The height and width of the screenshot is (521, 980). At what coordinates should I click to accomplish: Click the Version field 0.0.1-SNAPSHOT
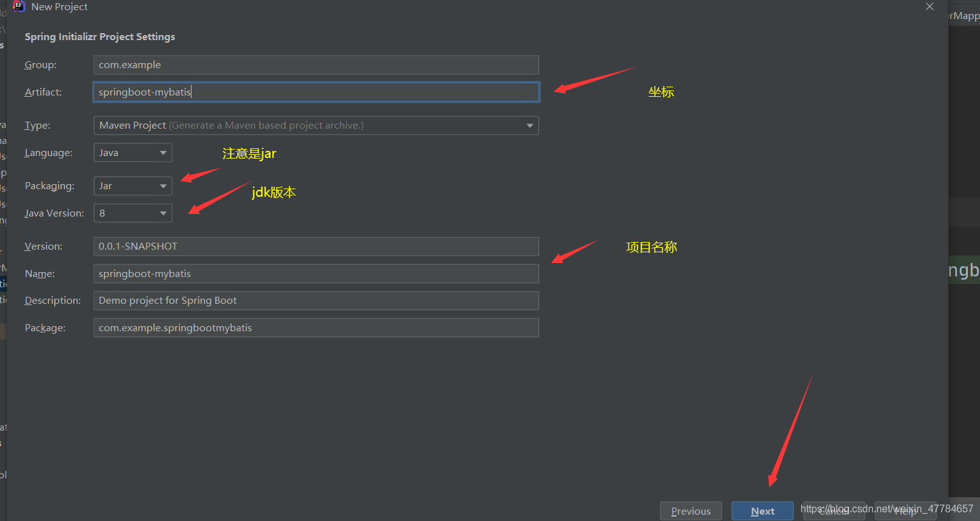(x=316, y=246)
